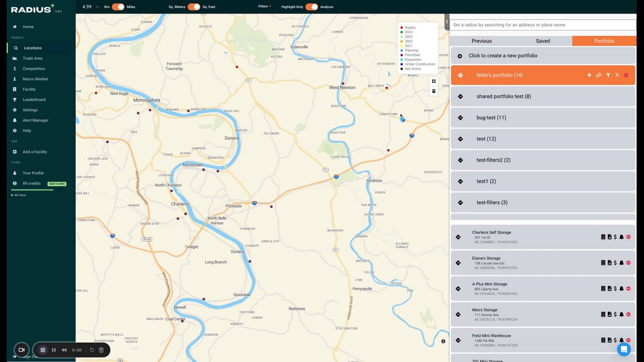
Task: Click the plus icon on Nikki's portfolio
Action: 589,75
